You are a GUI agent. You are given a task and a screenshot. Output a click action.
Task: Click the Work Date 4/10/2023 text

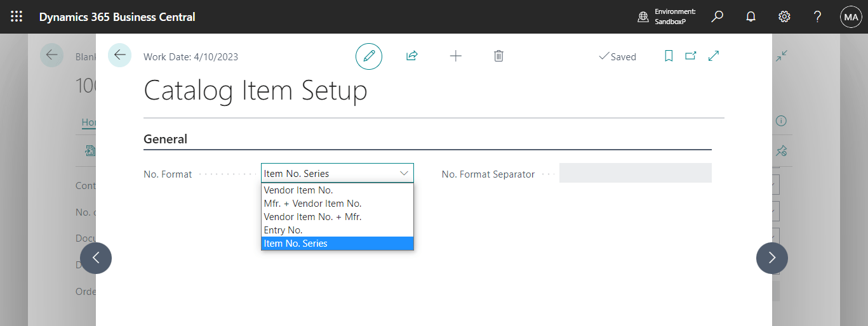click(x=190, y=56)
